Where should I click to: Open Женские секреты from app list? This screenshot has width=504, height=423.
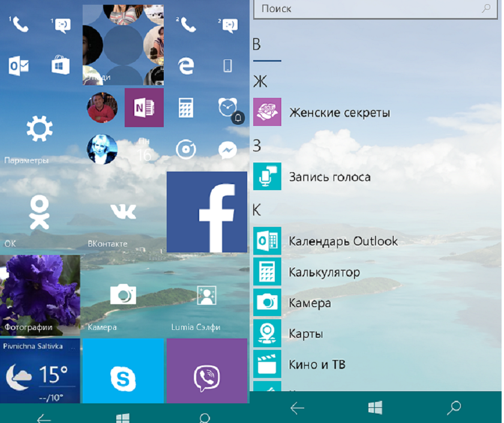(x=340, y=113)
